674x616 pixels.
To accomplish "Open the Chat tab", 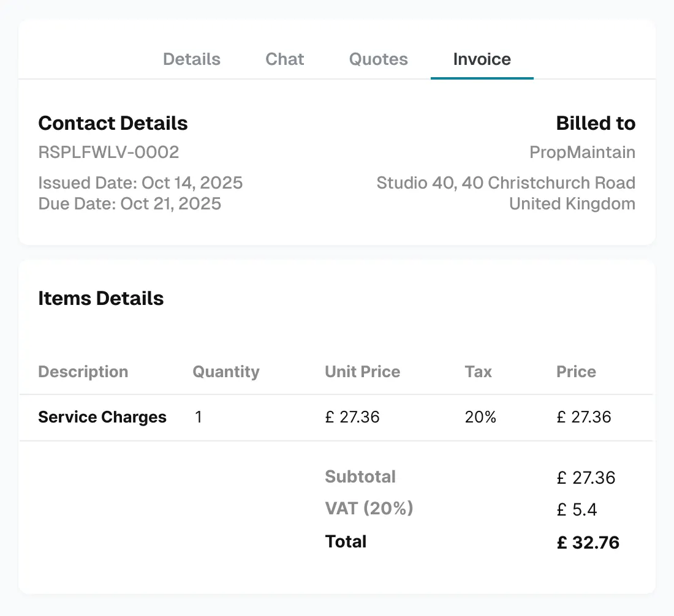I will [284, 59].
